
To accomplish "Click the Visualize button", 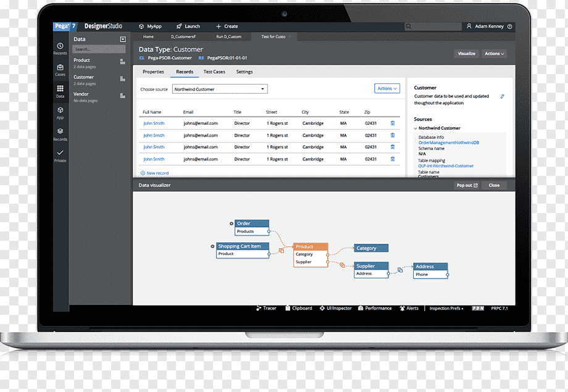I will 466,54.
